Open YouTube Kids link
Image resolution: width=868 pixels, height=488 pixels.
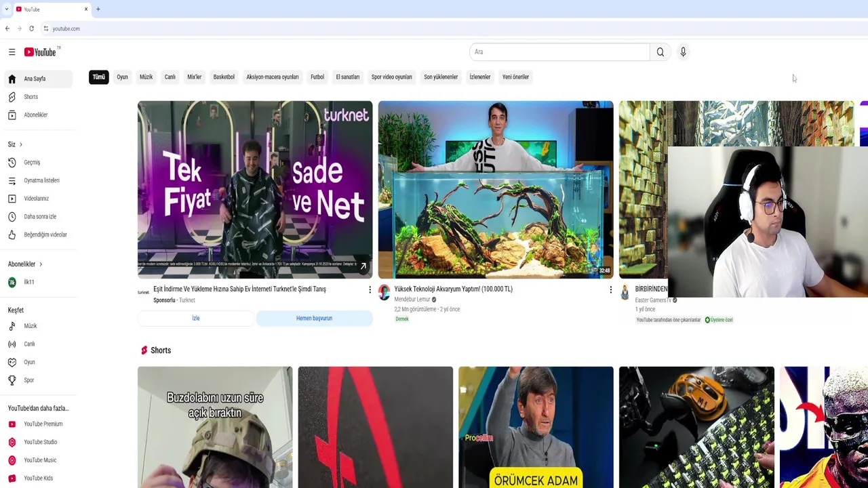(37, 479)
